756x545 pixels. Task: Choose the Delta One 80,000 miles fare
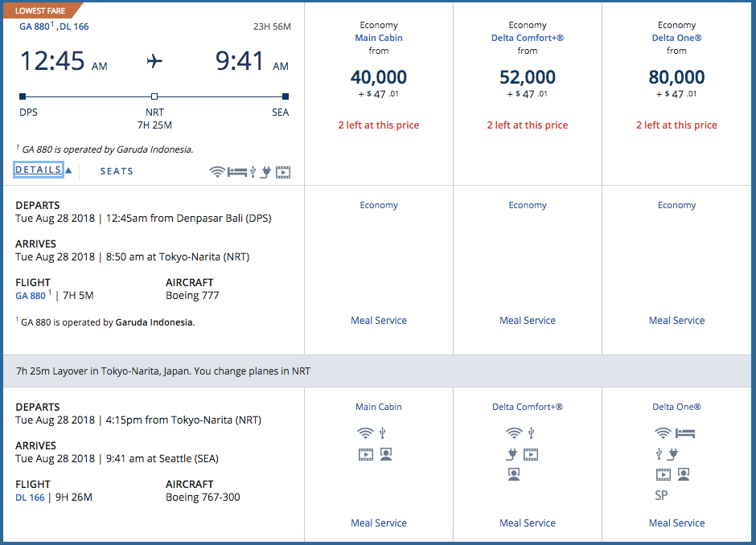pos(676,78)
